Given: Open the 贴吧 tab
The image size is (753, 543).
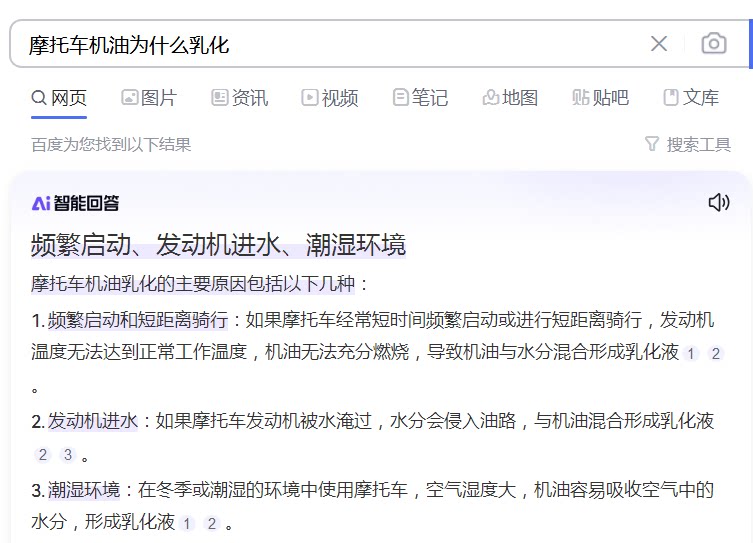Looking at the screenshot, I should click(x=600, y=98).
